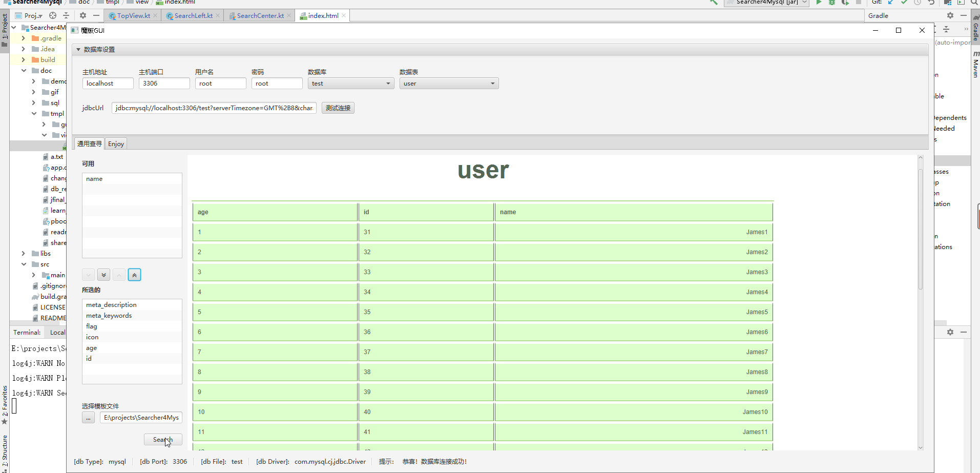
Task: Click the James5 table cell
Action: click(x=634, y=312)
